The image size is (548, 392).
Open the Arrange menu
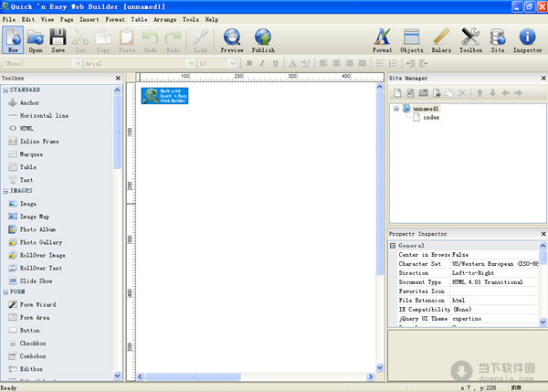point(165,19)
